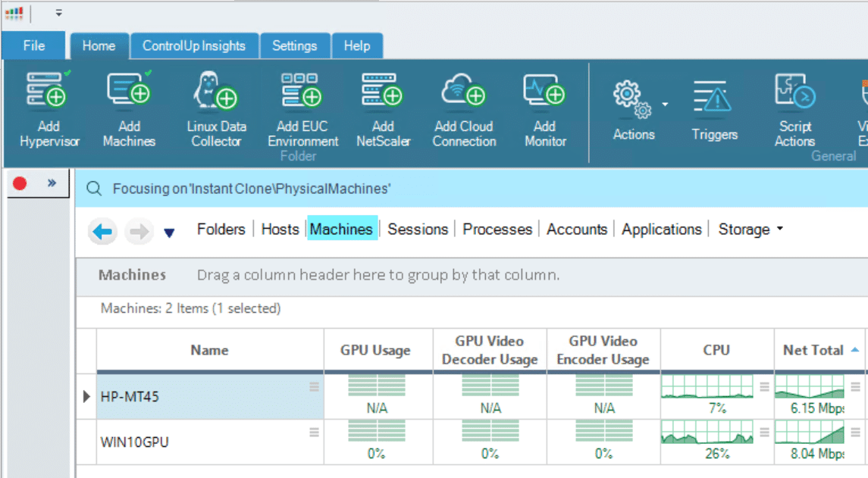Sort by the Name column header

pos(210,350)
